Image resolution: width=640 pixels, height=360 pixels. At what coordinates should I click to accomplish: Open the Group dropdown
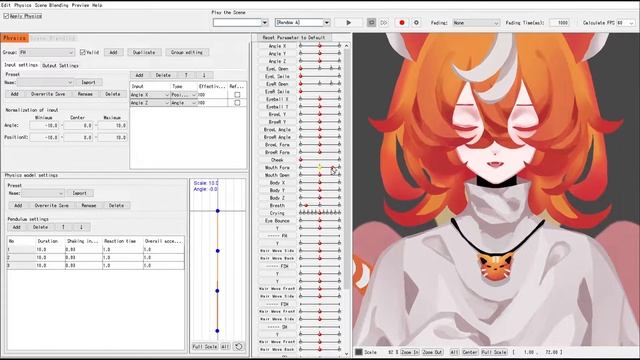coord(47,52)
